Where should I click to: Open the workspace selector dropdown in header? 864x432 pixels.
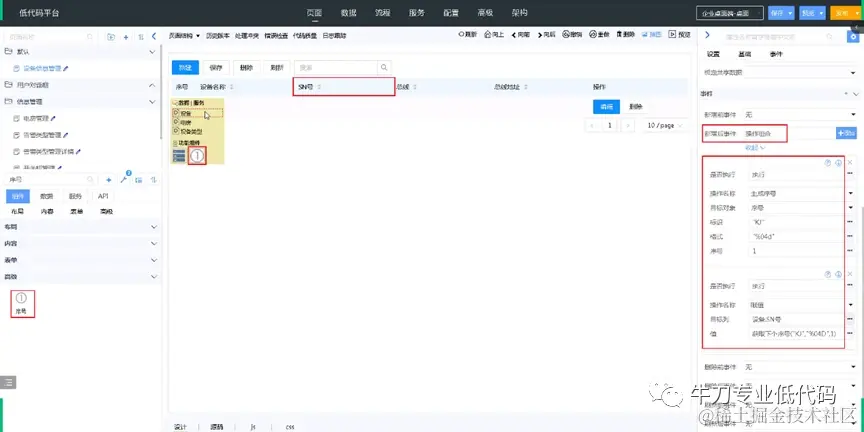click(x=730, y=13)
